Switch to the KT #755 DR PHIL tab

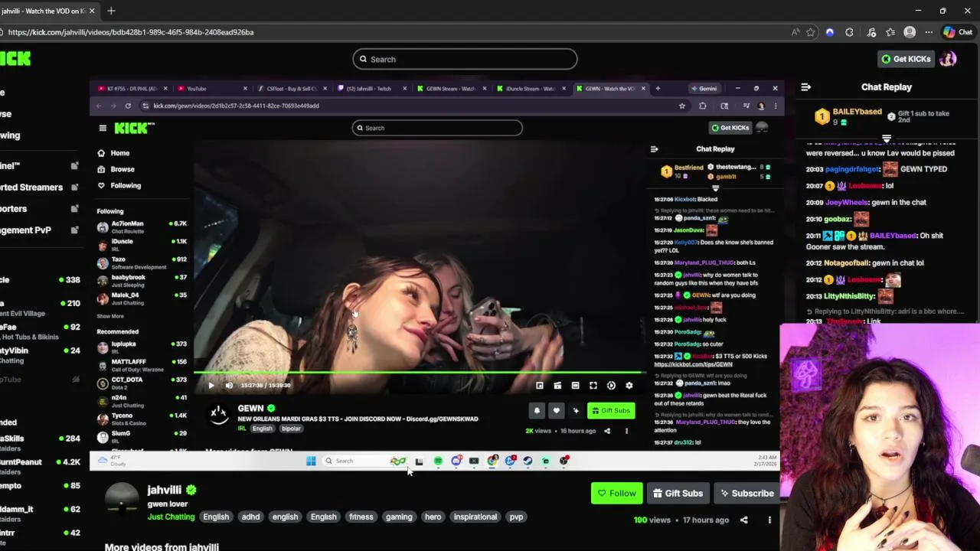(x=132, y=88)
